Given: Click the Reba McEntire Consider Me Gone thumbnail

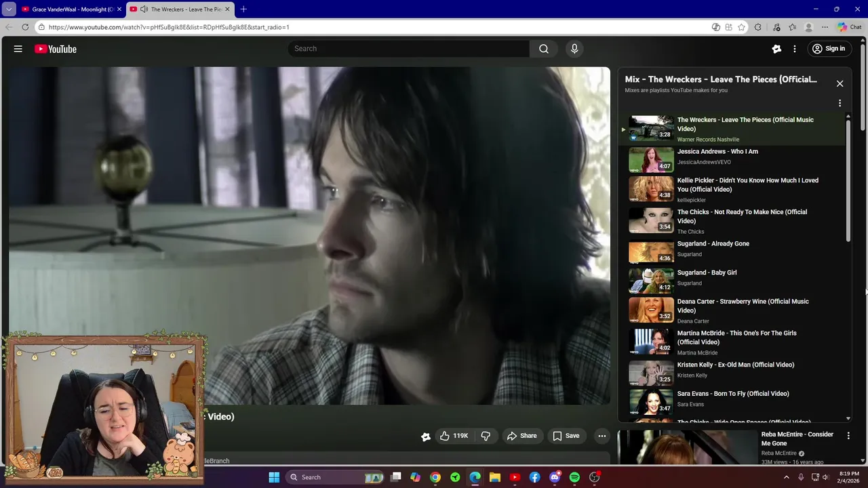Looking at the screenshot, I should pyautogui.click(x=687, y=447).
